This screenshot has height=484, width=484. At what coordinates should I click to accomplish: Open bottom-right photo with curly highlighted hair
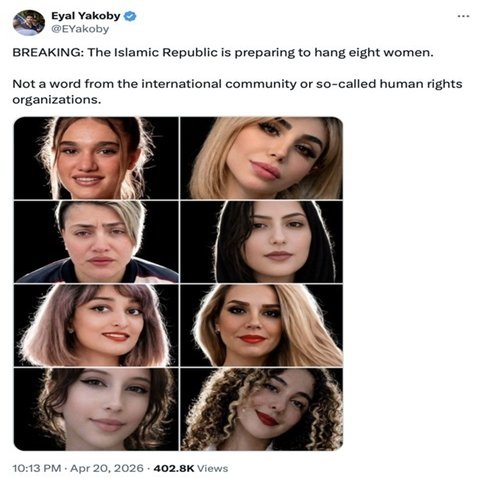(262, 409)
